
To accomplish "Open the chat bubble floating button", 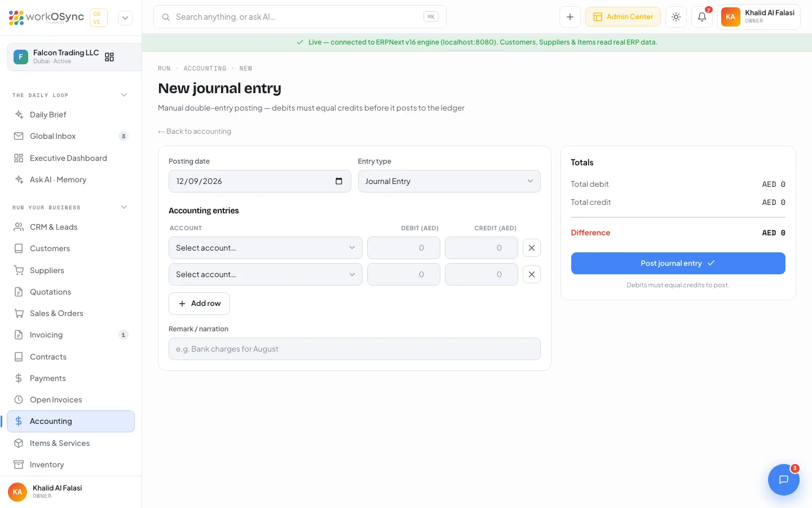I will tap(784, 480).
